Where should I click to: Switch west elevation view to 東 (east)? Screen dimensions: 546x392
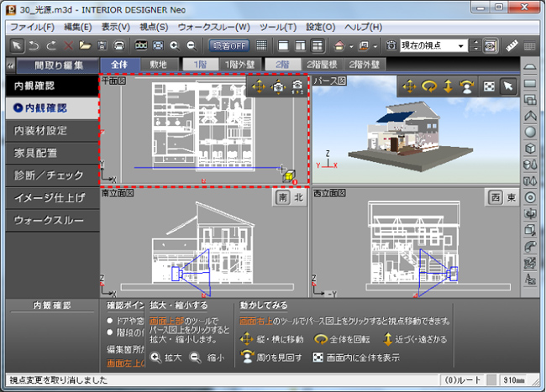pos(511,196)
